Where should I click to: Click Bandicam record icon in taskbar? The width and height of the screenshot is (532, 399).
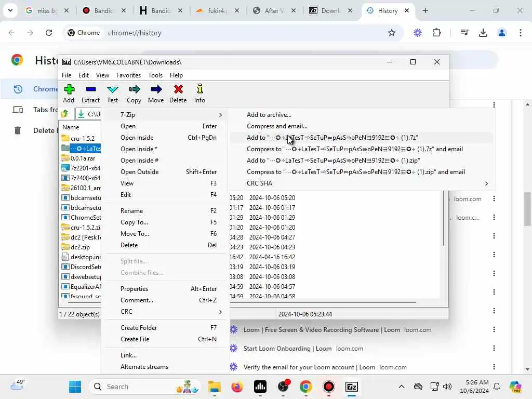[x=328, y=387]
